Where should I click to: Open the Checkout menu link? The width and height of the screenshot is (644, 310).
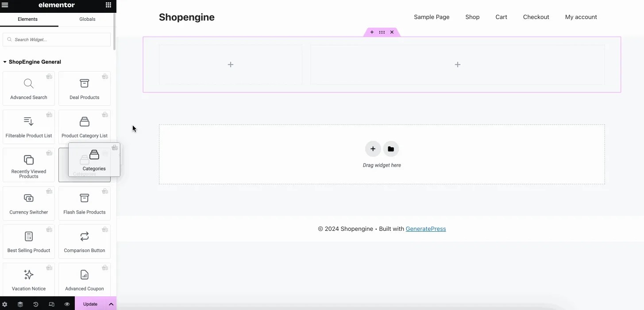pyautogui.click(x=536, y=17)
